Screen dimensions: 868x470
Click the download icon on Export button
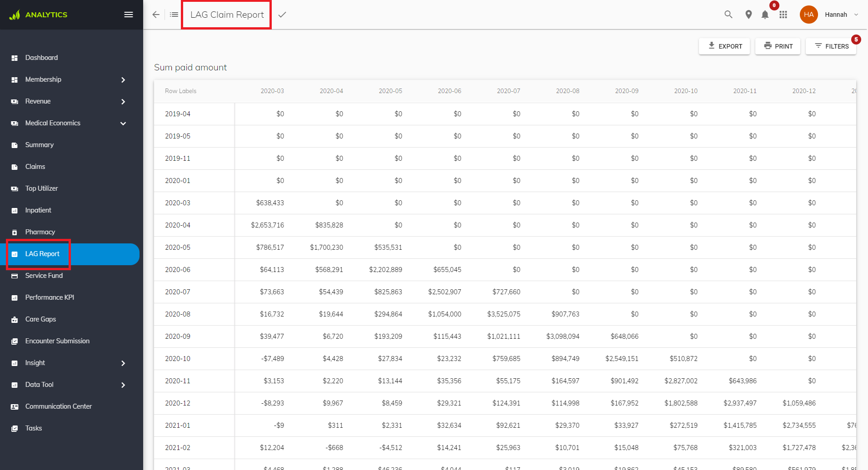[x=712, y=45]
